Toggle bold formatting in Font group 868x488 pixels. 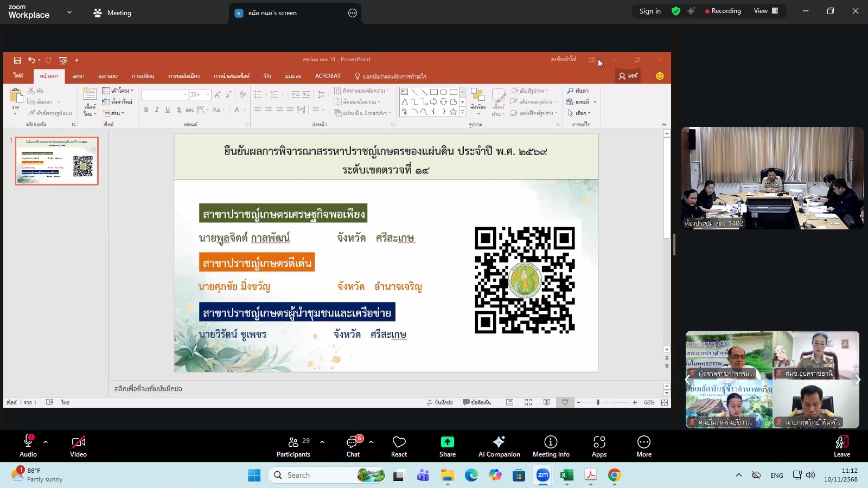tap(146, 110)
